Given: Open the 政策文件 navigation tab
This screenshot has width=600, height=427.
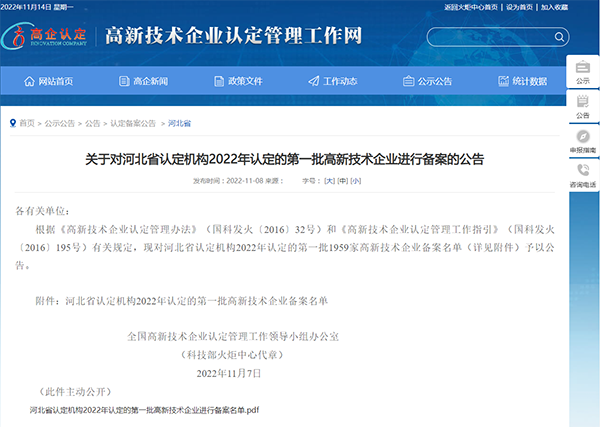Looking at the screenshot, I should (237, 81).
